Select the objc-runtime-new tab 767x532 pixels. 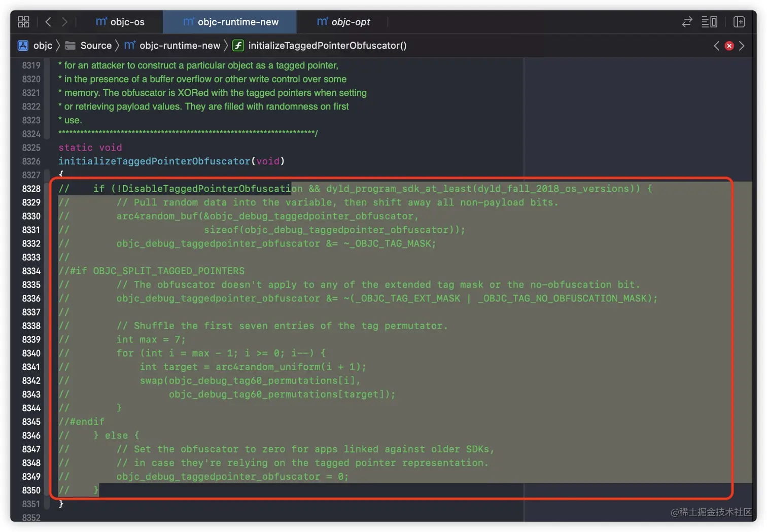click(230, 22)
